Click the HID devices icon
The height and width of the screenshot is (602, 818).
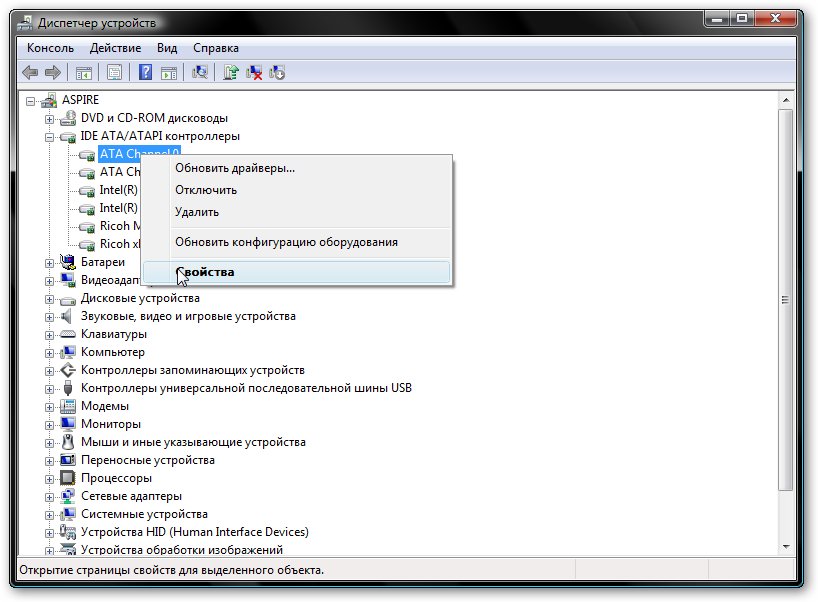68,532
